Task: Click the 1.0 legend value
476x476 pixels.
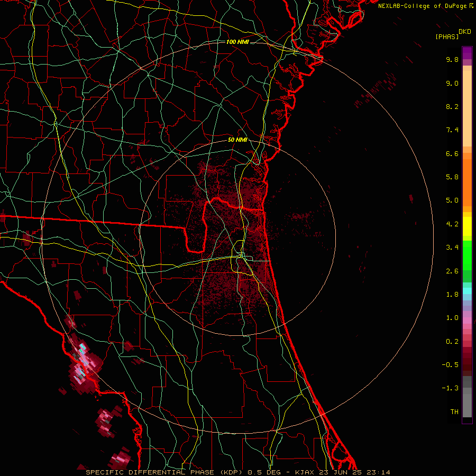Action: pos(452,318)
